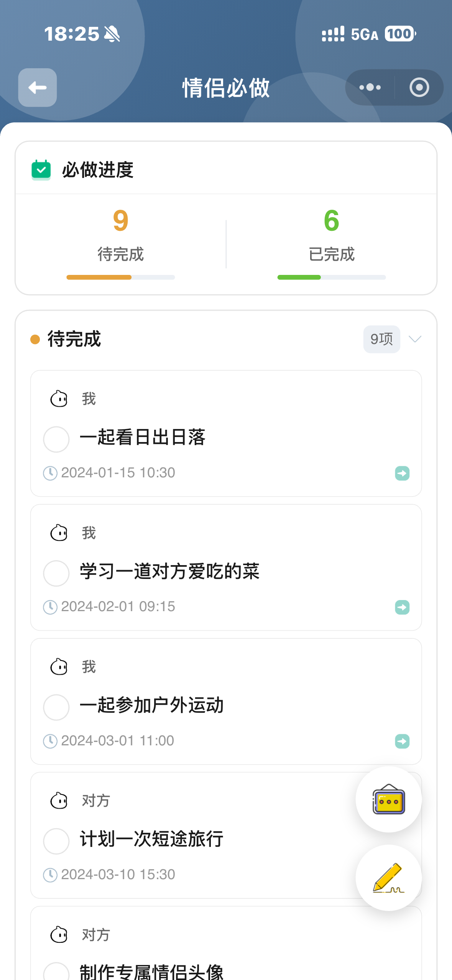The image size is (452, 980).
Task: Check the 计划一次短途旅行 circle
Action: coord(56,841)
